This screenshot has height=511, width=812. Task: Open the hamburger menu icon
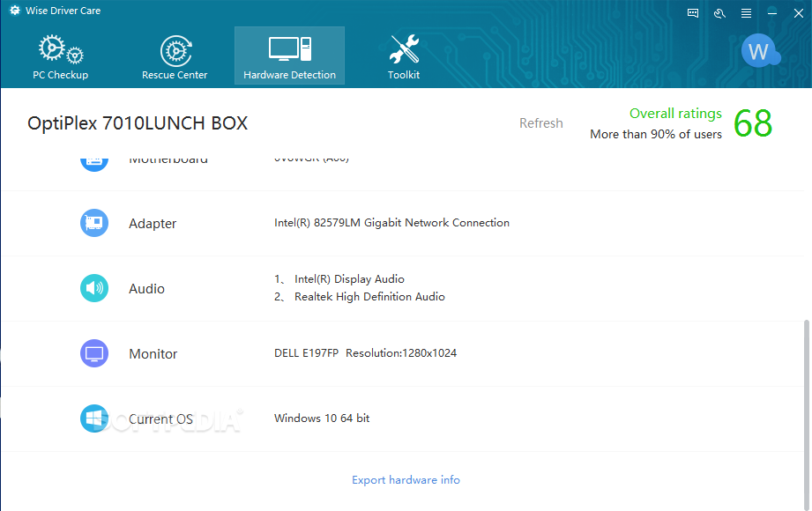tap(746, 13)
